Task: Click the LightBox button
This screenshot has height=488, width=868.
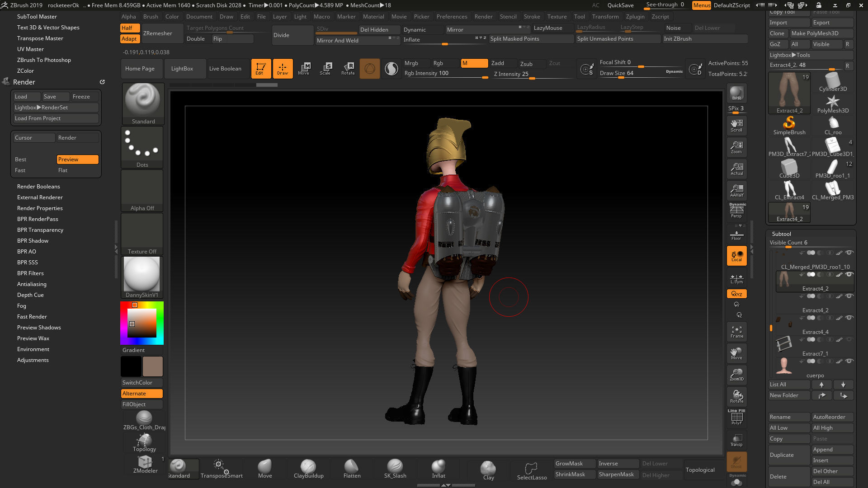Action: pos(185,69)
